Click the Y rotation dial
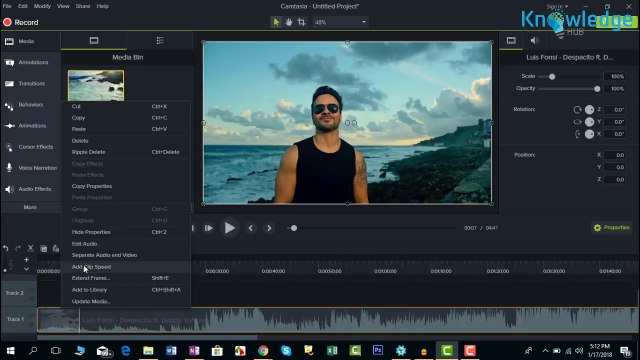 [589, 122]
